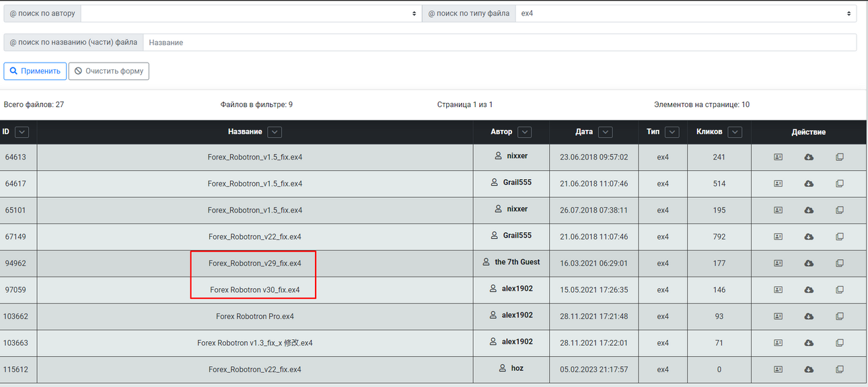Open author alex1902 for file 97059
Screen dimensions: 868x387
(517, 289)
